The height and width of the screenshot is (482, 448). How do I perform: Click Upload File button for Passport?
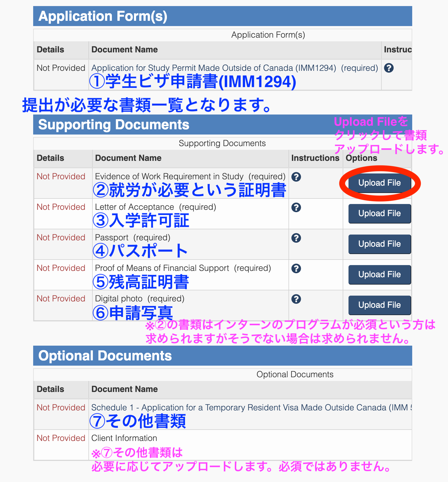pos(379,244)
